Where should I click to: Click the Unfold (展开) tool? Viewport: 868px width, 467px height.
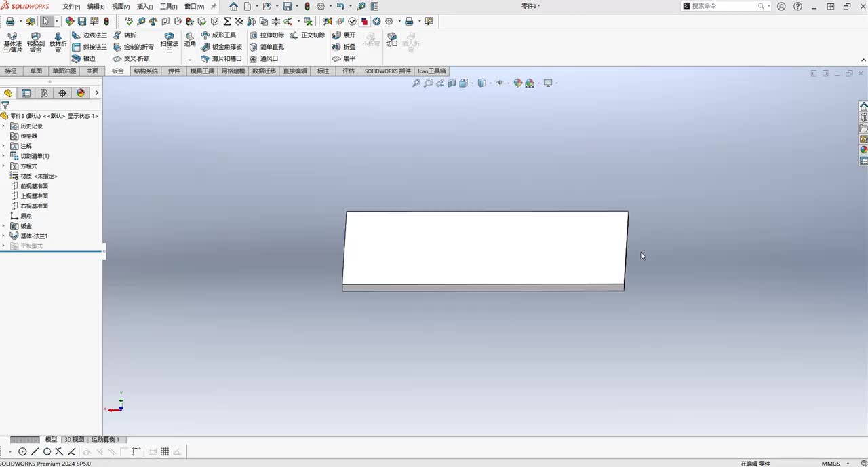344,35
